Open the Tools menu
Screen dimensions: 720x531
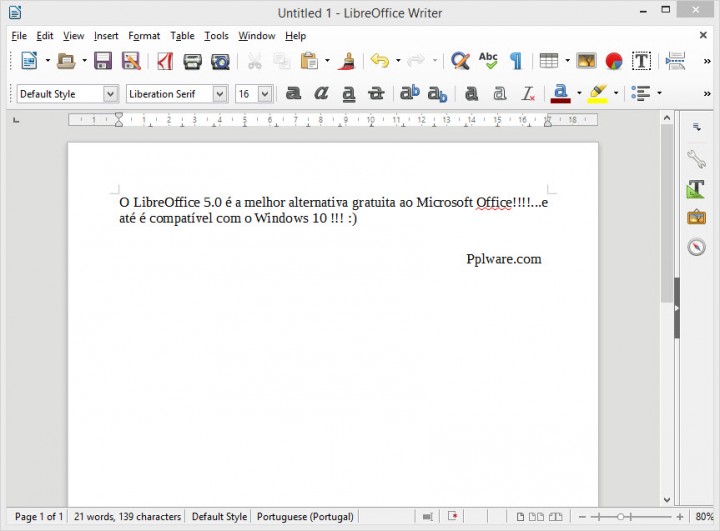tap(216, 36)
